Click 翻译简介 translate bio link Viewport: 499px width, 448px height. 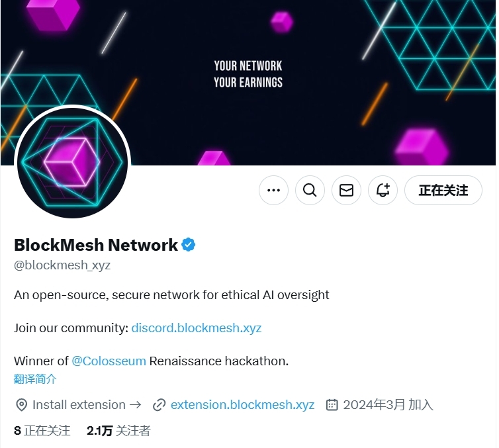point(35,379)
